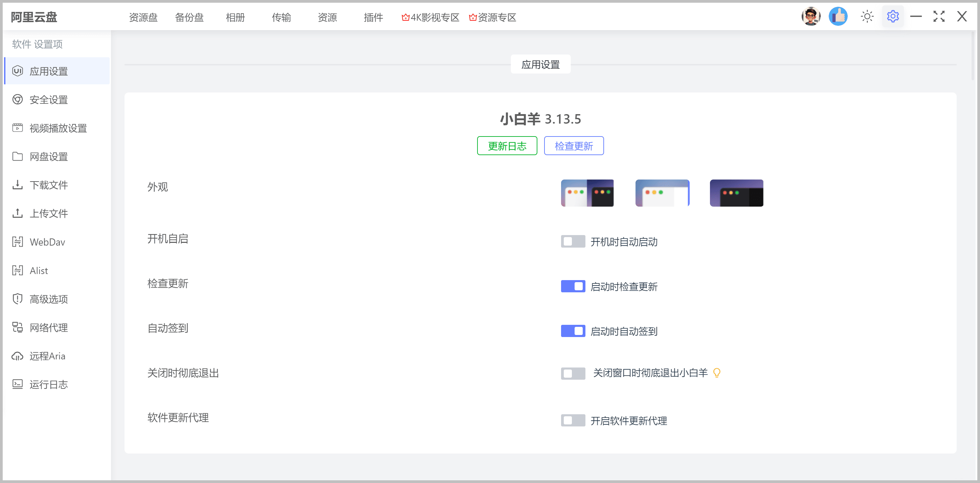Click the 软件更新代理 label
This screenshot has width=980, height=483.
coord(178,418)
